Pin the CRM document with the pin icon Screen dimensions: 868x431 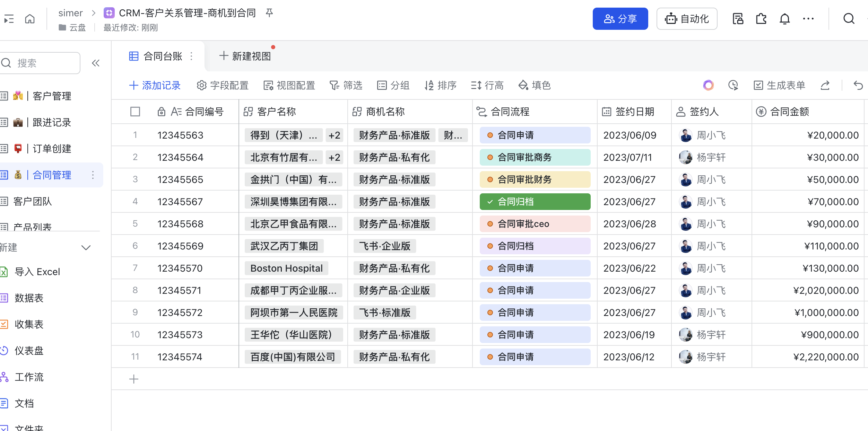coord(269,13)
